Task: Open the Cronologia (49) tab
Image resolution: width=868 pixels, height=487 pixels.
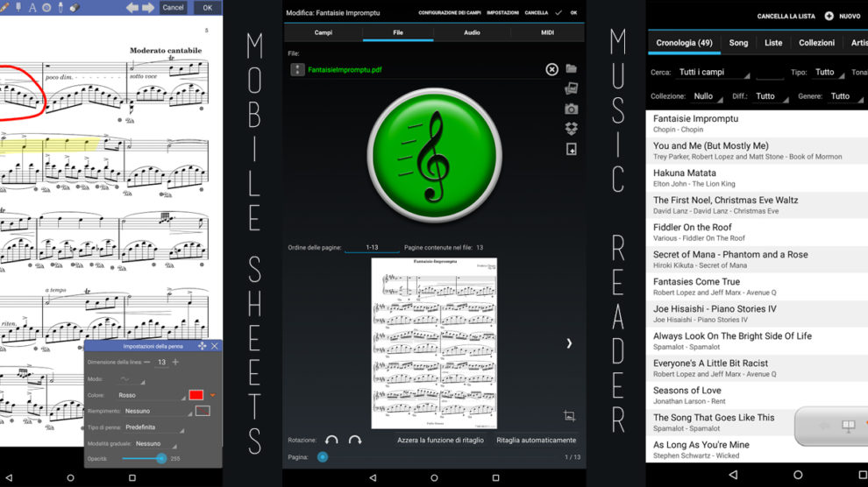Action: pos(684,43)
